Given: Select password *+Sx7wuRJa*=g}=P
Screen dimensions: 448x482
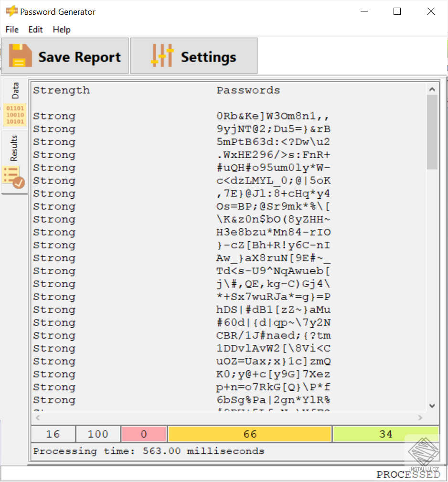Looking at the screenshot, I should [x=273, y=297].
